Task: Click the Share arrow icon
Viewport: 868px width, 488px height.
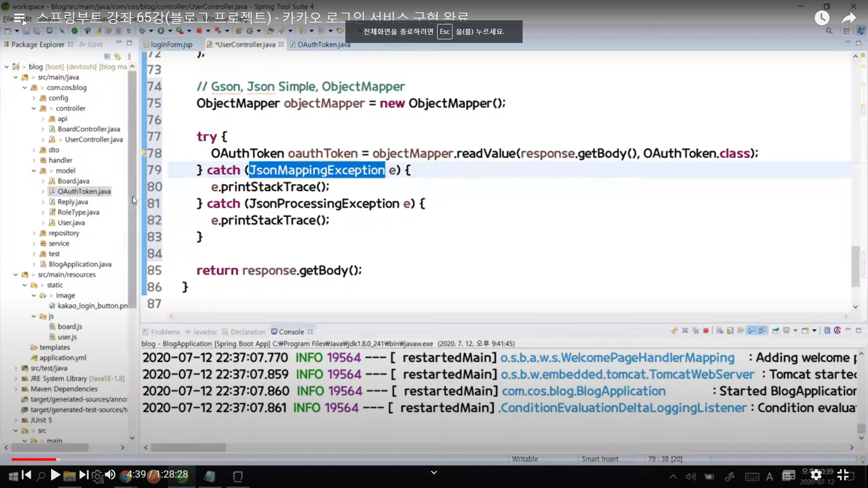Action: (x=849, y=18)
